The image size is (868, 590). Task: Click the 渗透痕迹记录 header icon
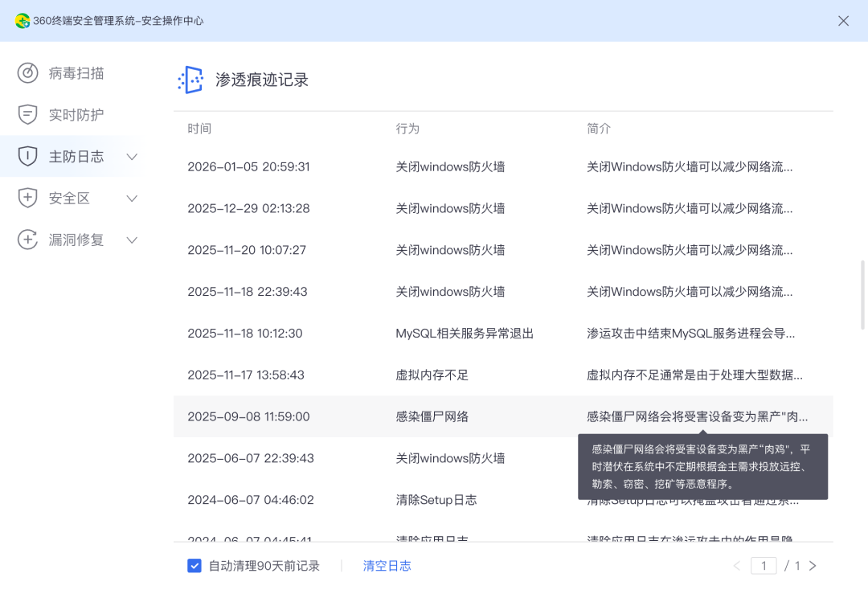point(190,80)
